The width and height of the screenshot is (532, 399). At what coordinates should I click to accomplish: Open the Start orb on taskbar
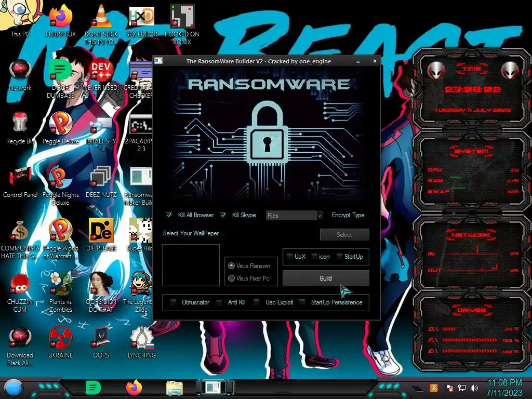click(13, 388)
